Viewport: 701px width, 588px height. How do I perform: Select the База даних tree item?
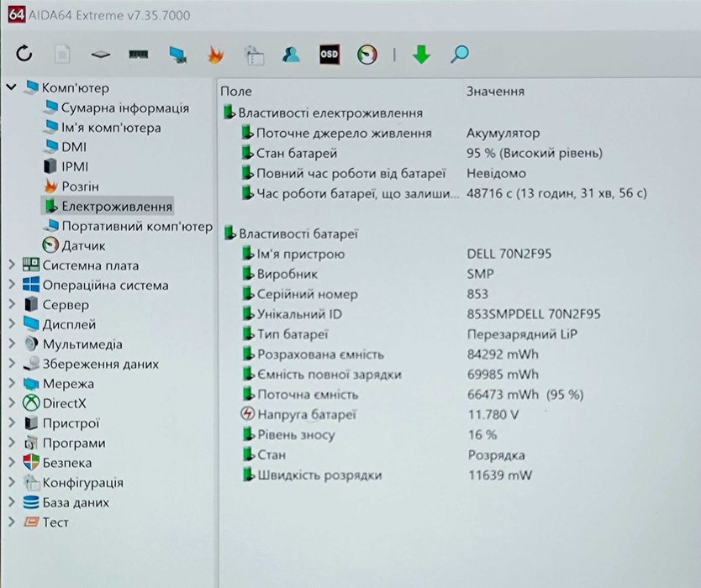66,502
